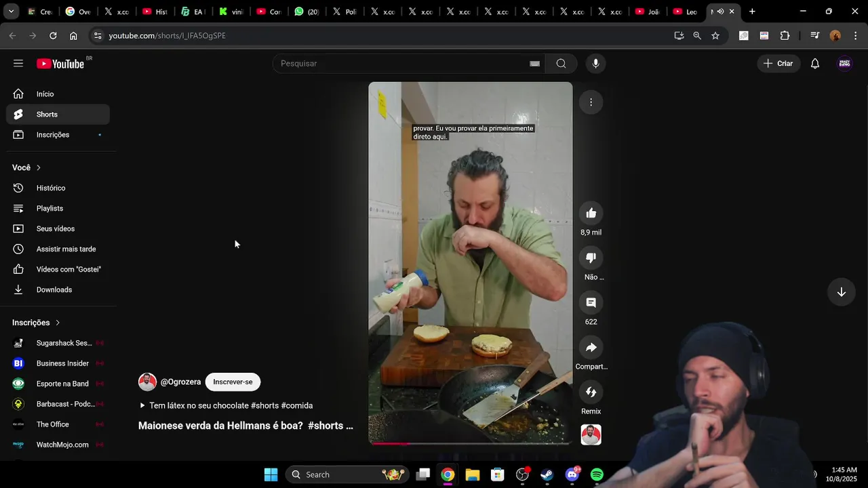The height and width of the screenshot is (488, 868).
Task: Dislike the short with thumbs-down
Action: tap(591, 258)
